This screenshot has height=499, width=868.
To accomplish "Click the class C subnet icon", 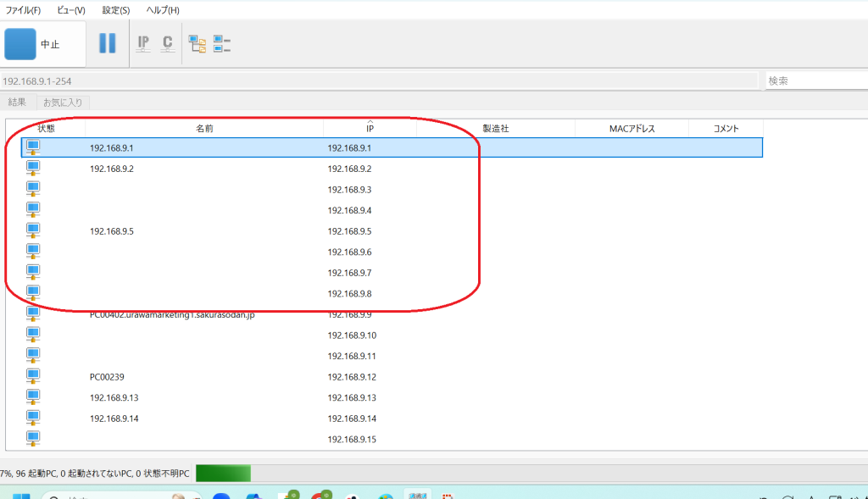I will tap(167, 43).
